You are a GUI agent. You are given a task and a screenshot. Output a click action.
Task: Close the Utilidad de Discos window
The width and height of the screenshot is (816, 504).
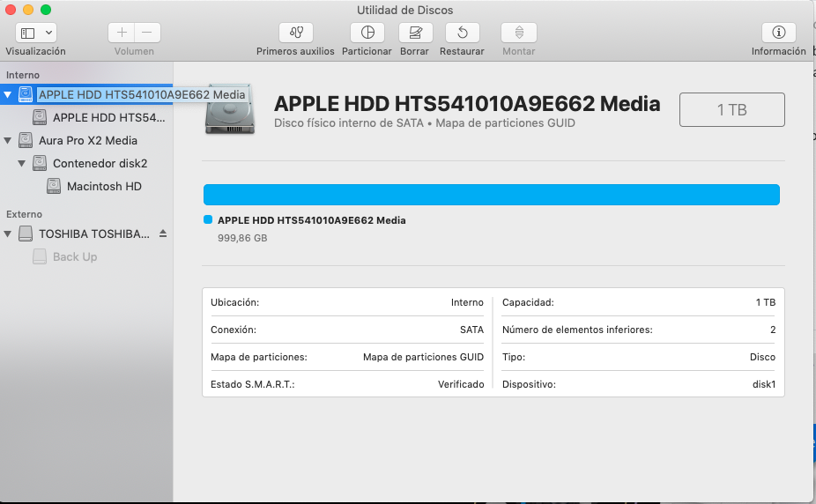(x=11, y=10)
